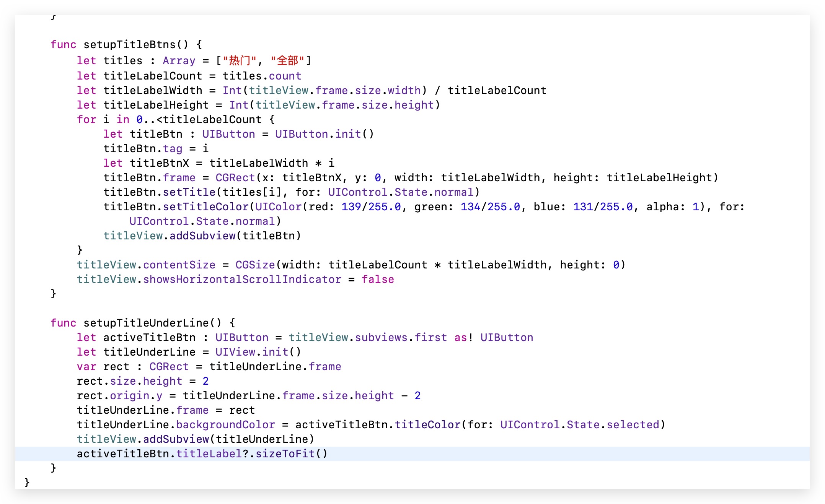The height and width of the screenshot is (504, 825).
Task: Click the backgroundColor property
Action: point(225,425)
